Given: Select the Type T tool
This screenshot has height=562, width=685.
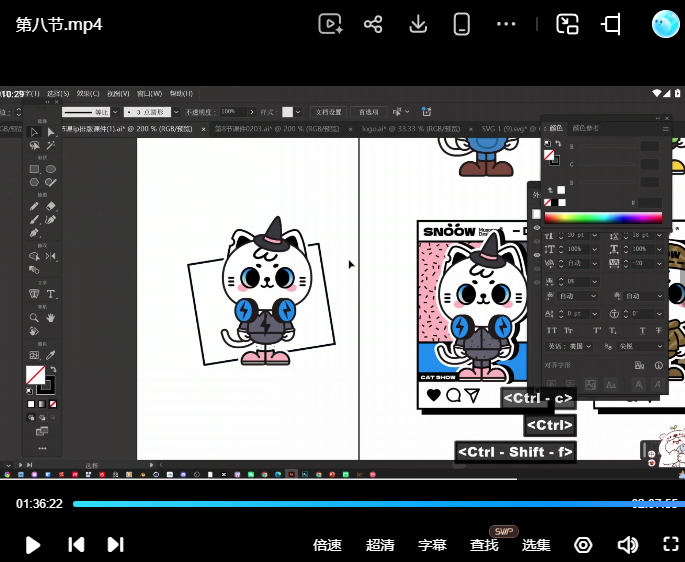Looking at the screenshot, I should point(51,294).
